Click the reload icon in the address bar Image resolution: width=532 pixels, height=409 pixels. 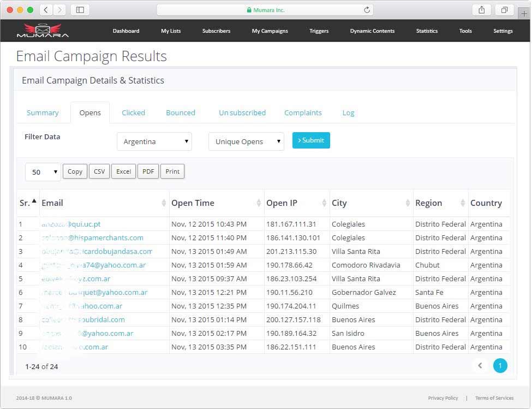[366, 9]
